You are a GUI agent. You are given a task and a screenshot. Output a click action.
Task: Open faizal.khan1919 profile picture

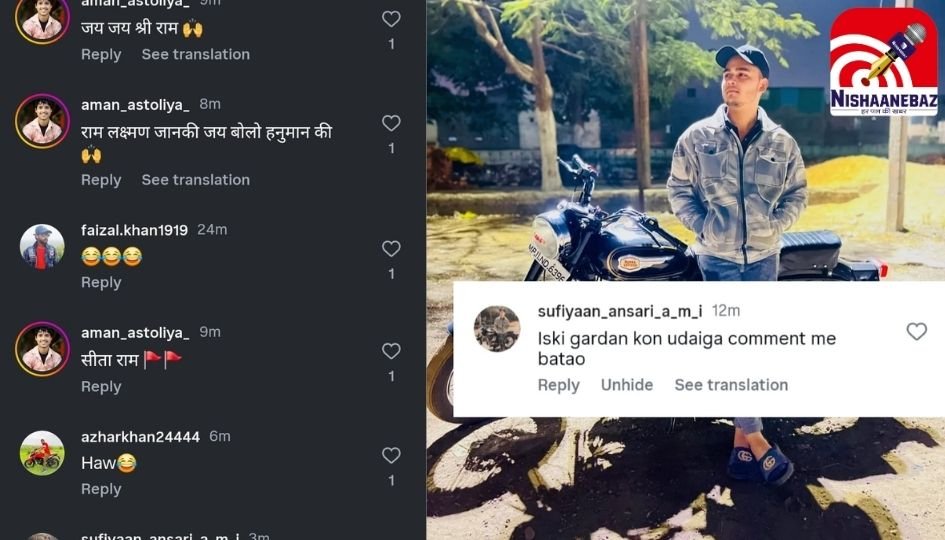[42, 246]
